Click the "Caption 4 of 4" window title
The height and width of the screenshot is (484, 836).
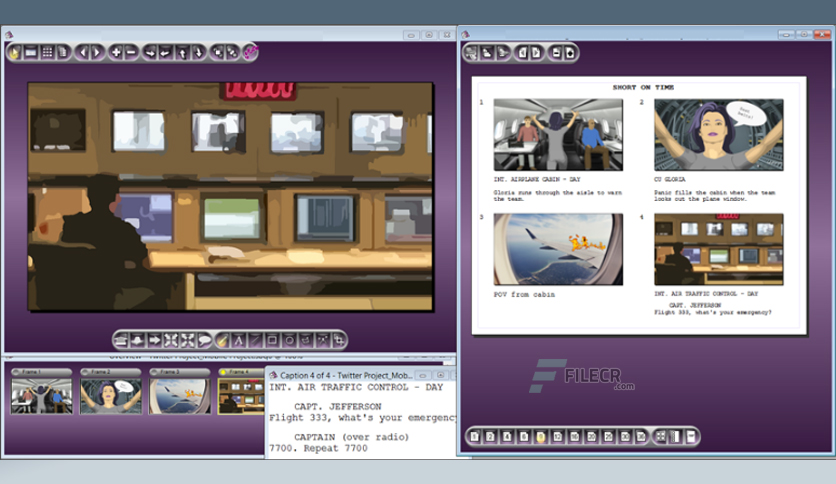(x=346, y=375)
